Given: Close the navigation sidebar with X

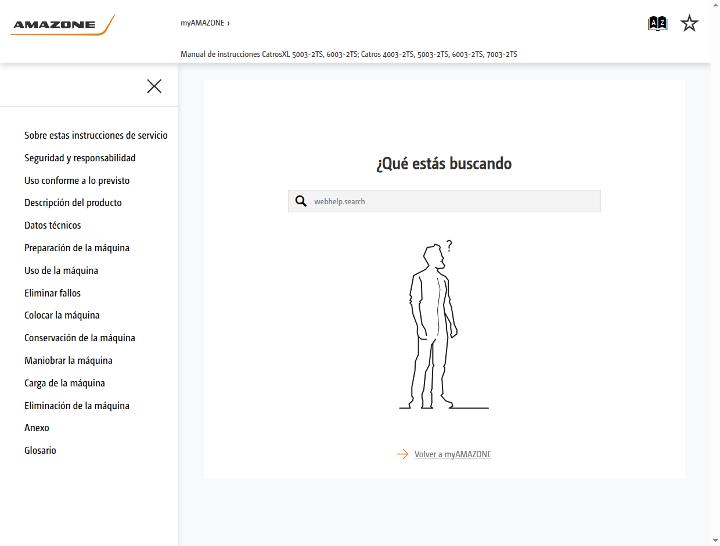Looking at the screenshot, I should click(154, 86).
